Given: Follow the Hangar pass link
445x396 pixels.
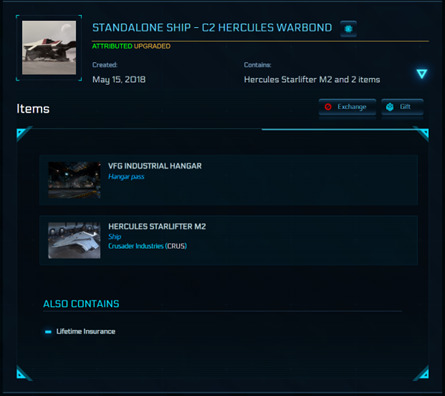Looking at the screenshot, I should tap(126, 177).
